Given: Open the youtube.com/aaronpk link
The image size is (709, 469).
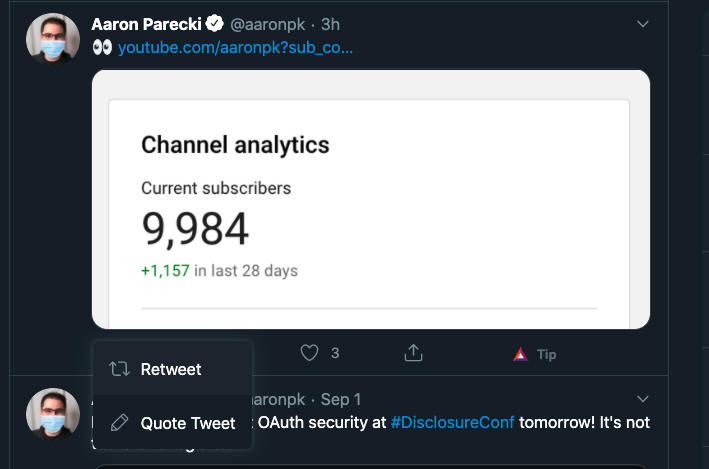Looking at the screenshot, I should click(x=235, y=47).
